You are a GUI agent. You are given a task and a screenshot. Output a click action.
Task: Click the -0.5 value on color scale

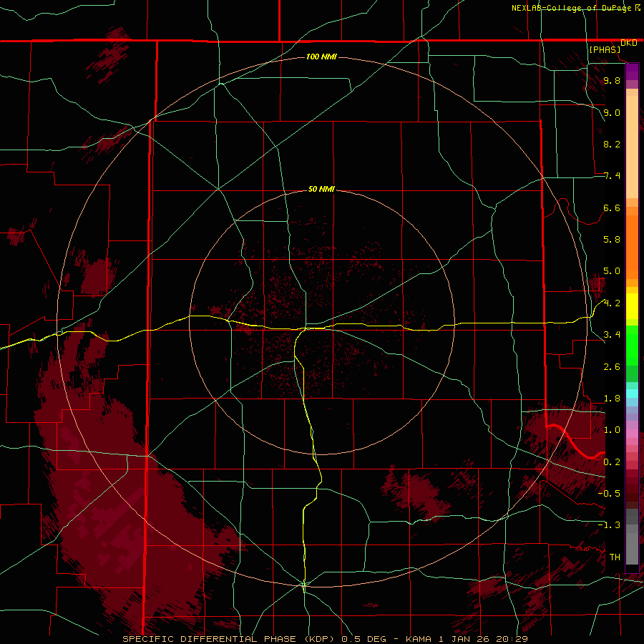coord(609,493)
